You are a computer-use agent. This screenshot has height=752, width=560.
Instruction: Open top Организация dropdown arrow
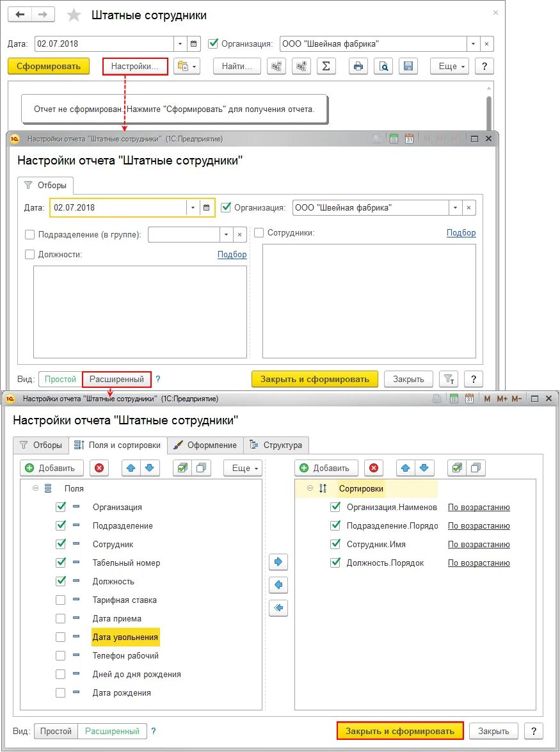pyautogui.click(x=473, y=44)
